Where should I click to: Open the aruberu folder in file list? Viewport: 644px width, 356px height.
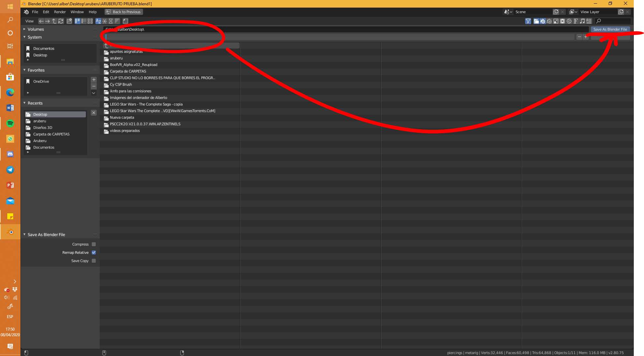coord(116,58)
